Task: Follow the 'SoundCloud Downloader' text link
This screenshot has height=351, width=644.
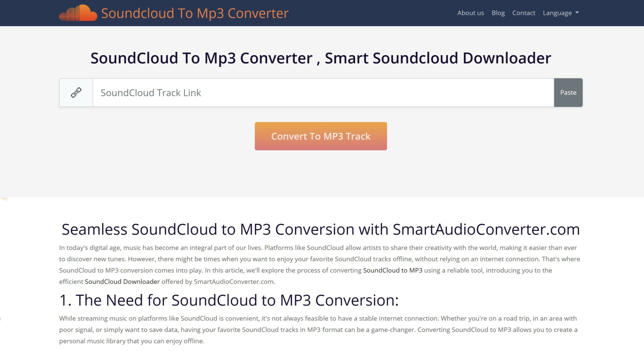Action: 122,281
